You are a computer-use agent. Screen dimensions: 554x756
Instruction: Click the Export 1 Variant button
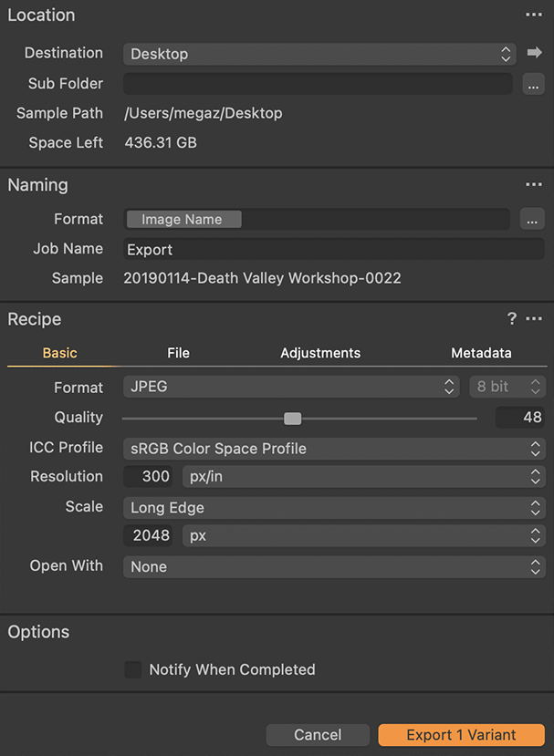pyautogui.click(x=461, y=735)
